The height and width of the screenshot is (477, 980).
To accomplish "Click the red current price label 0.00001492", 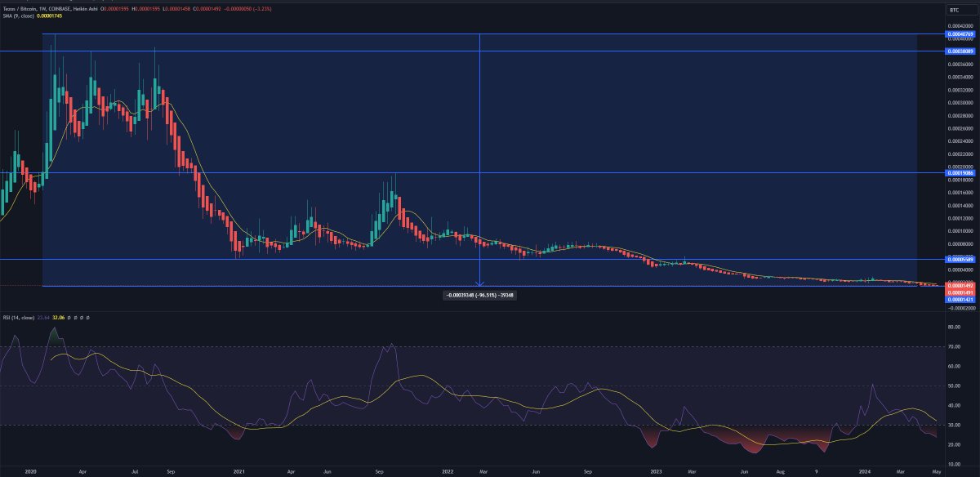I will 961,285.
